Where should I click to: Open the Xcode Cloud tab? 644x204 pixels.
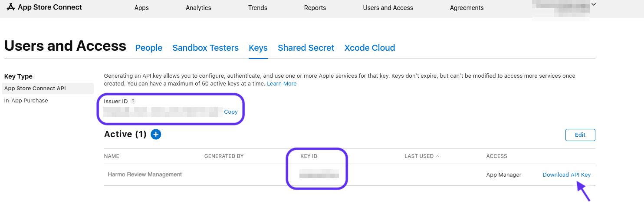pos(370,48)
